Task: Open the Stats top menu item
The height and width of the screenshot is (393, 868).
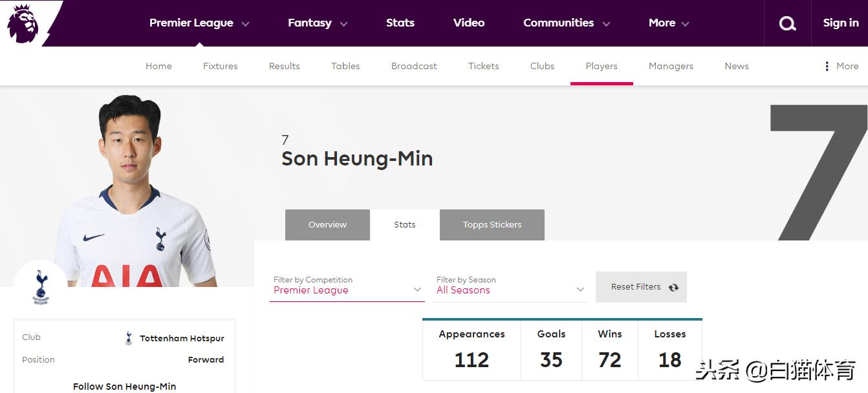Action: (400, 23)
